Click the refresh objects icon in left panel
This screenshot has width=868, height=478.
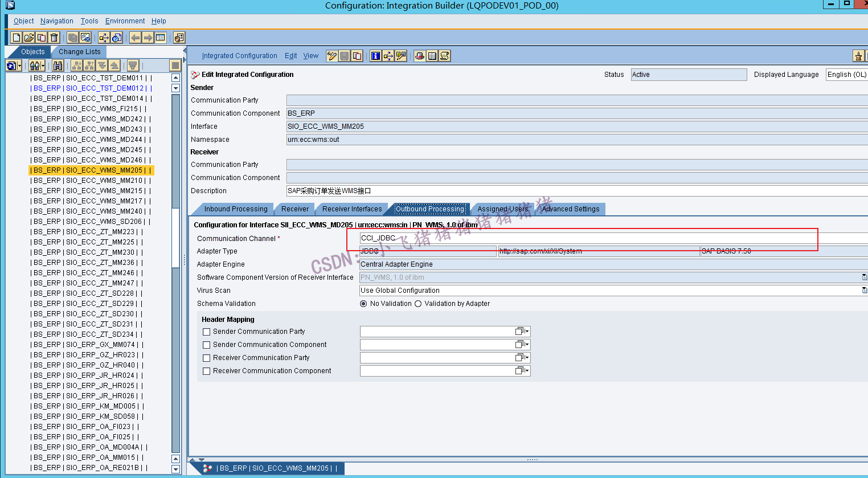pos(11,66)
